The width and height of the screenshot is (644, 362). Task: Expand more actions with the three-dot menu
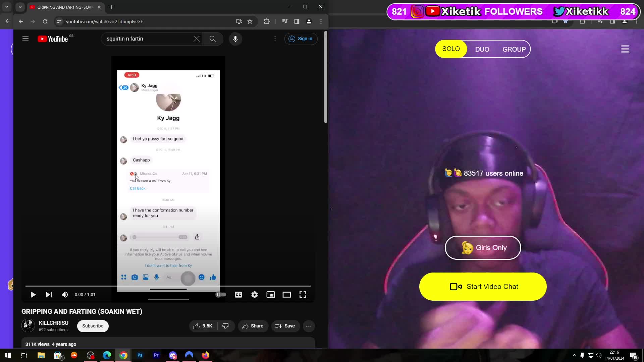309,326
